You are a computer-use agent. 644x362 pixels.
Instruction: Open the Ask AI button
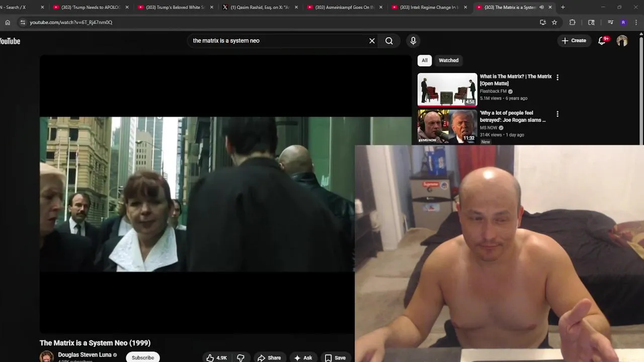click(x=303, y=358)
